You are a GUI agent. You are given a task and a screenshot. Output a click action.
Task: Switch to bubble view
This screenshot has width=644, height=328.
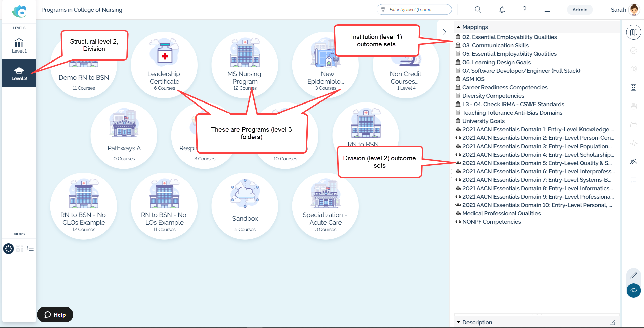(8, 249)
